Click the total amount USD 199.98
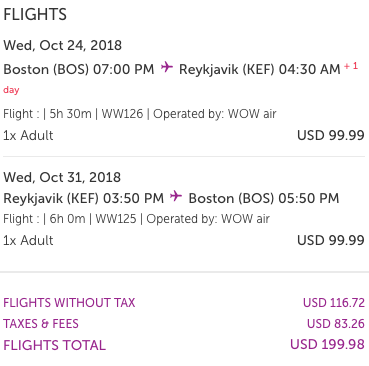 coord(327,344)
